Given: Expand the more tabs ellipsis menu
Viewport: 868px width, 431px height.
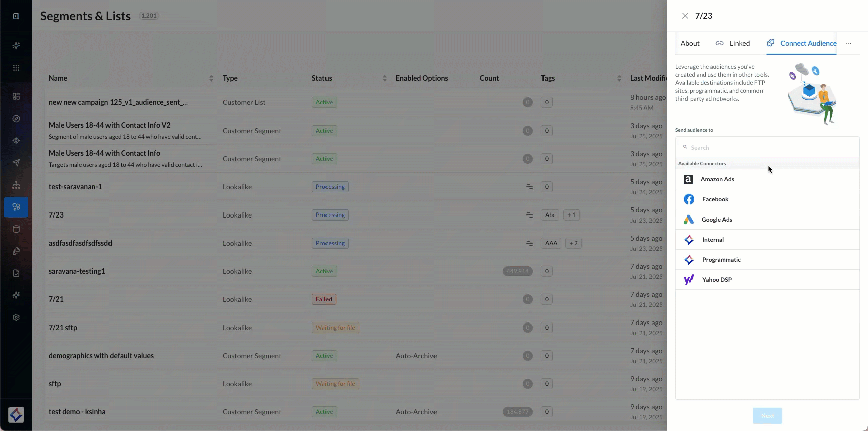Looking at the screenshot, I should (848, 43).
